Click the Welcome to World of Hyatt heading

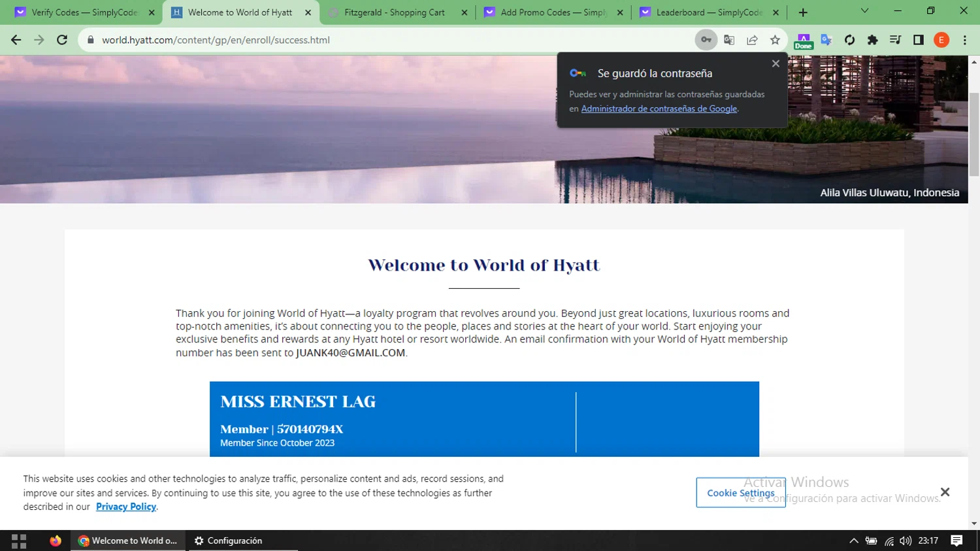point(483,265)
